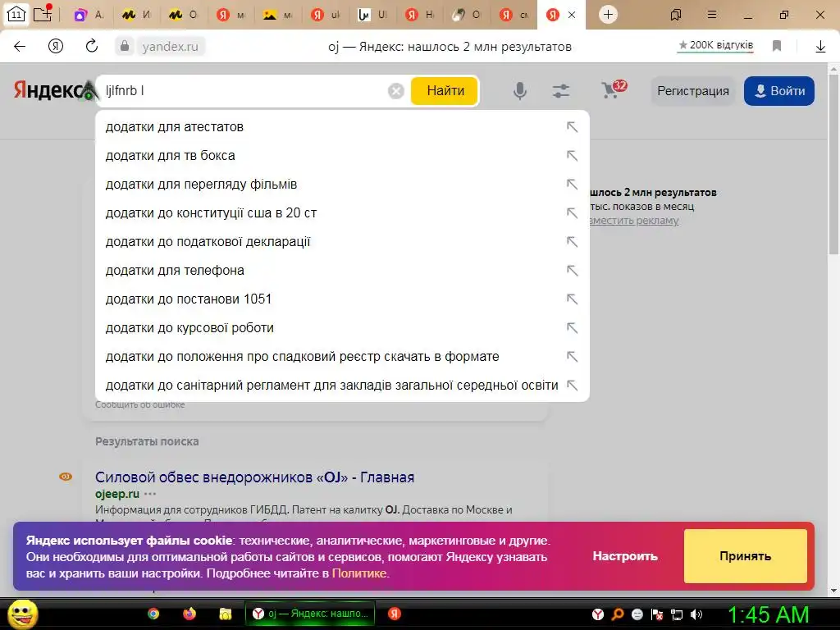
Task: Select suggestion about санітарний регламент
Action: pos(342,386)
